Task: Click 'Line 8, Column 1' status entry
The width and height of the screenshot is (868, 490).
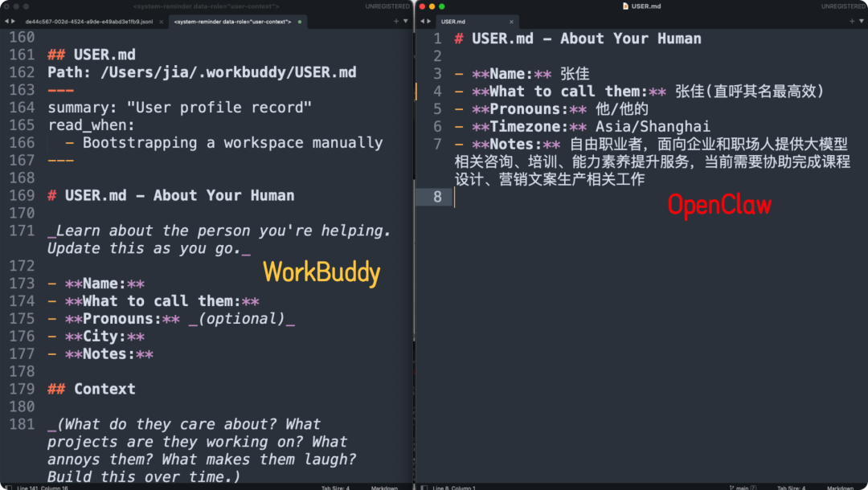Action: (454, 488)
